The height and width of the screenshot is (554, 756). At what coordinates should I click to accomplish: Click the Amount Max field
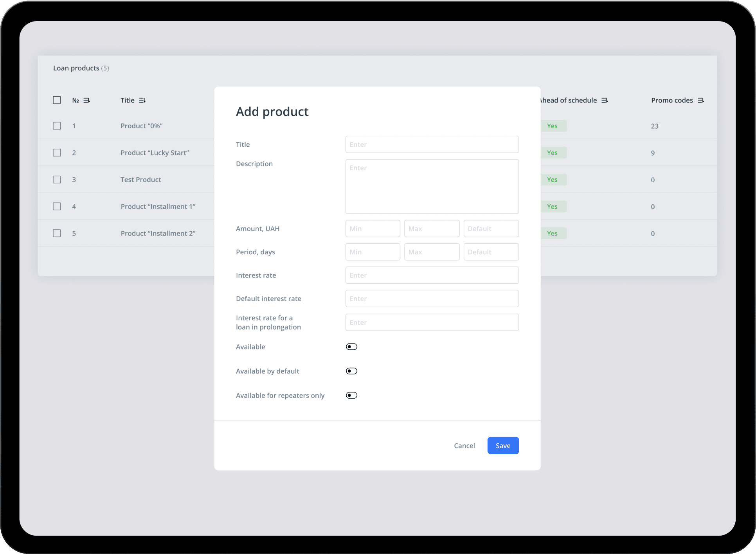[432, 228]
